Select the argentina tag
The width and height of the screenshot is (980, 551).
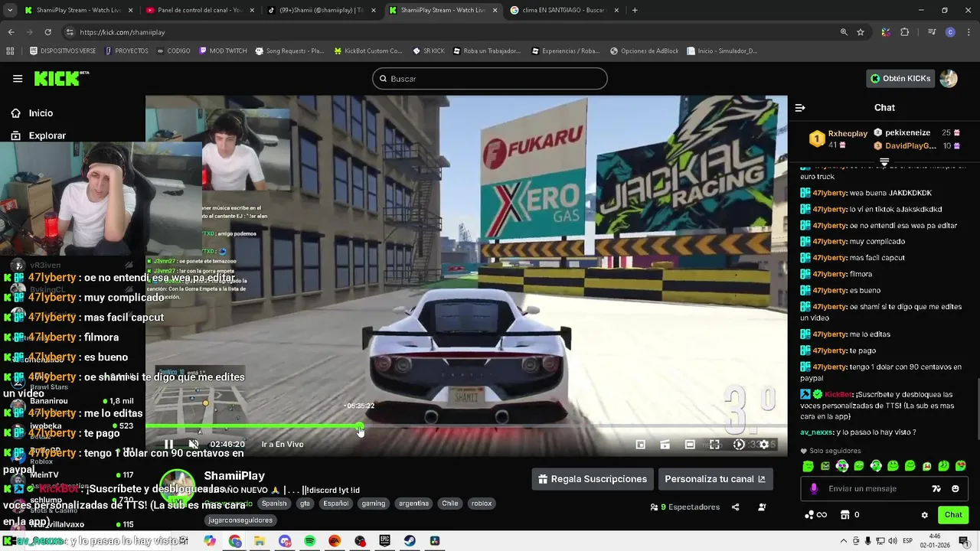(413, 504)
